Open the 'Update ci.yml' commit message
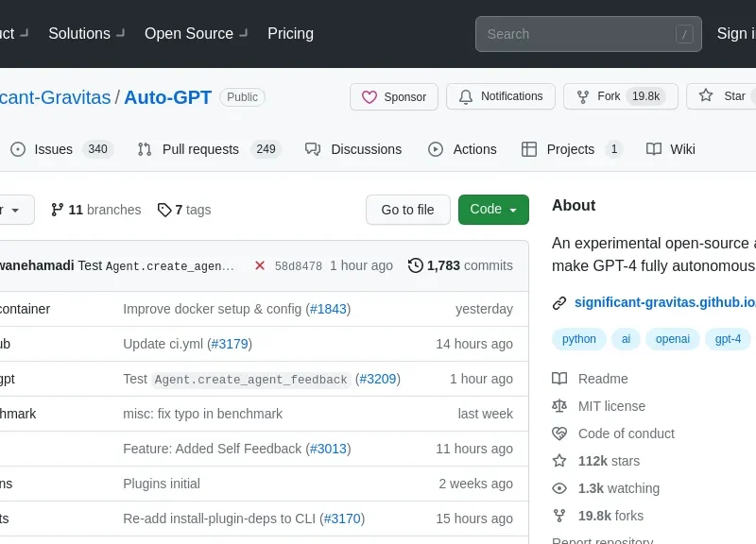Screen dimensions: 756x544 [x=163, y=344]
